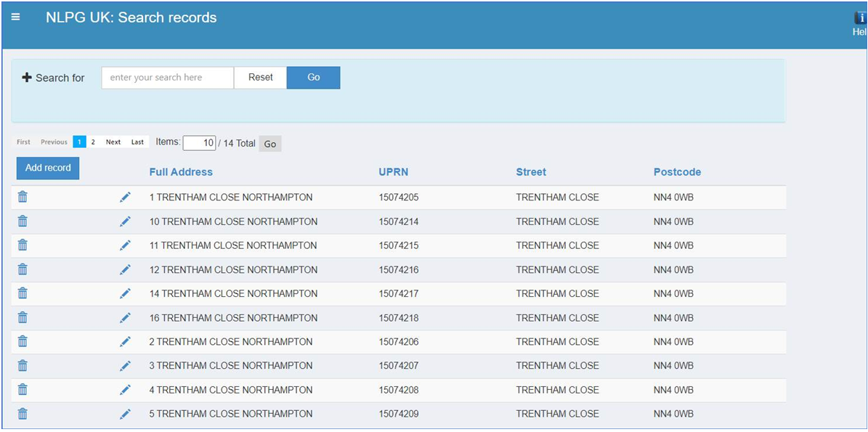The image size is (868, 432).
Task: Click the NLPG UK: Search records title
Action: (x=131, y=17)
